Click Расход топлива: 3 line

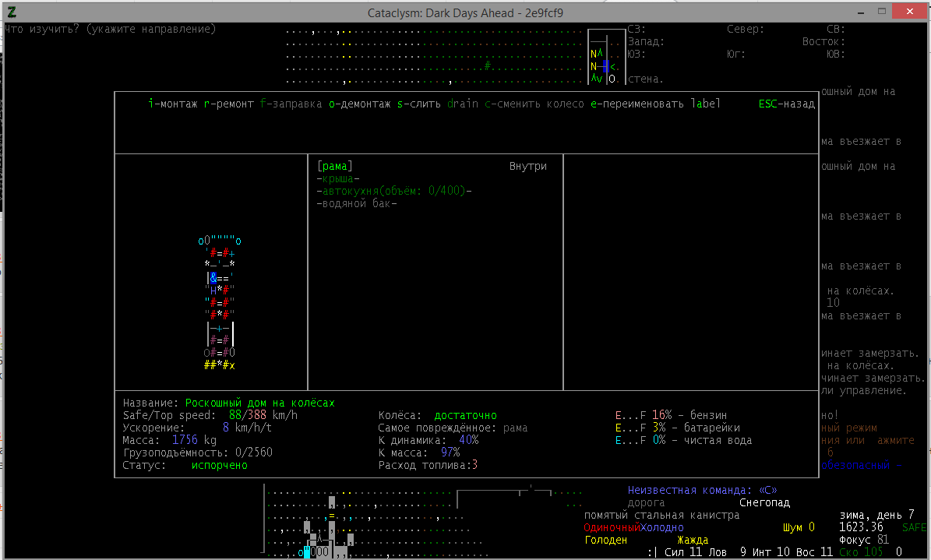click(x=428, y=466)
